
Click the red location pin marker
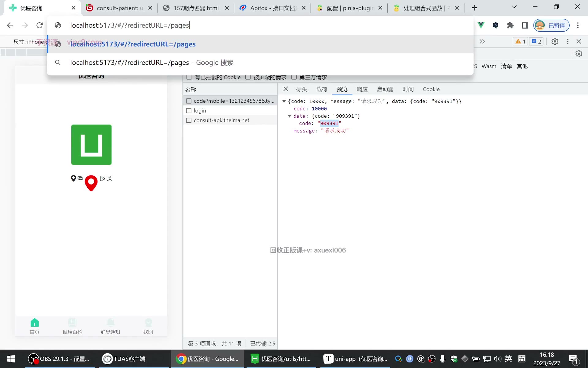(91, 183)
